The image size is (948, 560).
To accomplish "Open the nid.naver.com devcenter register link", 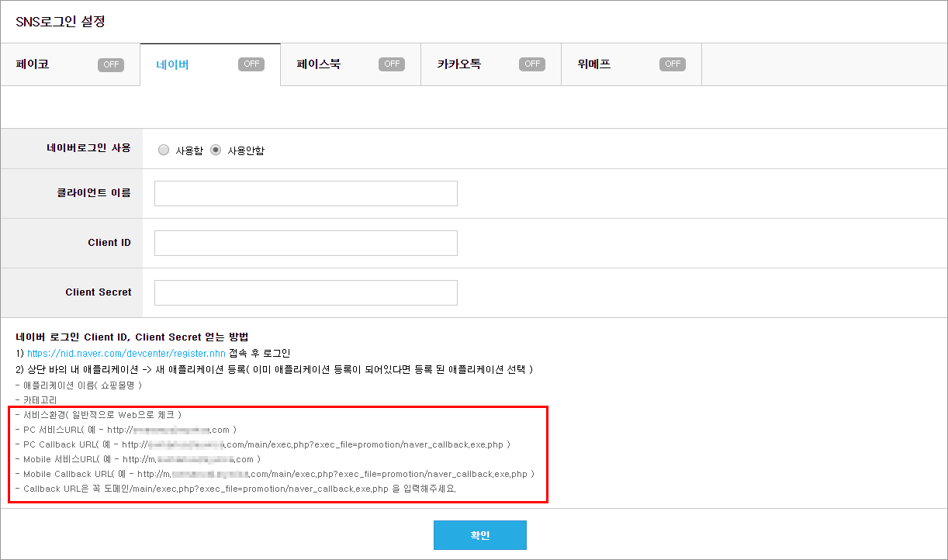I will click(126, 353).
